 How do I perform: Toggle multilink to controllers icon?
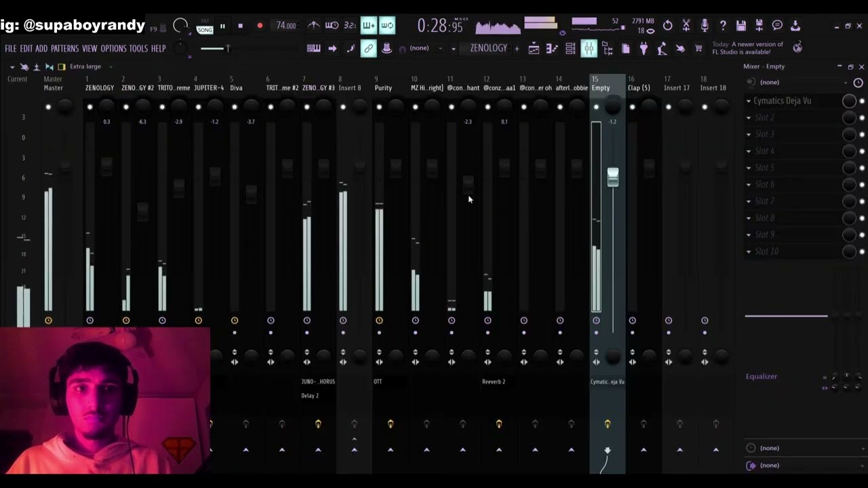pos(368,48)
